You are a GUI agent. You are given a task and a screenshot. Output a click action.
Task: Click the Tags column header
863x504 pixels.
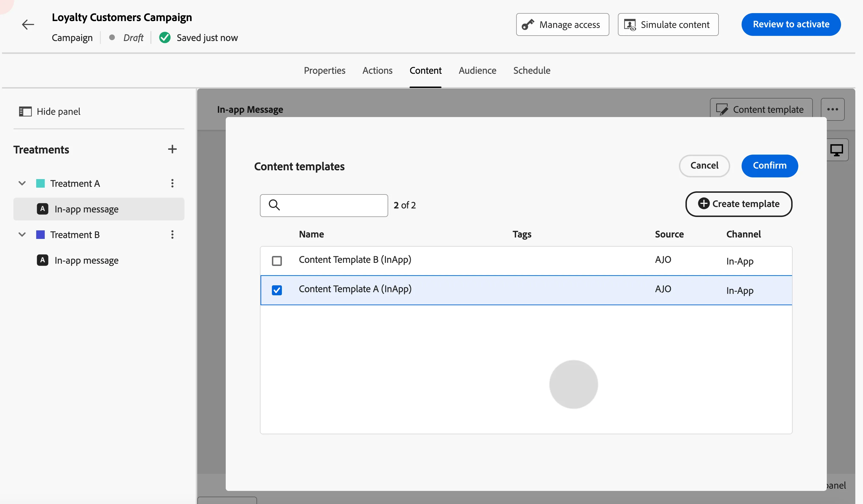(x=522, y=234)
